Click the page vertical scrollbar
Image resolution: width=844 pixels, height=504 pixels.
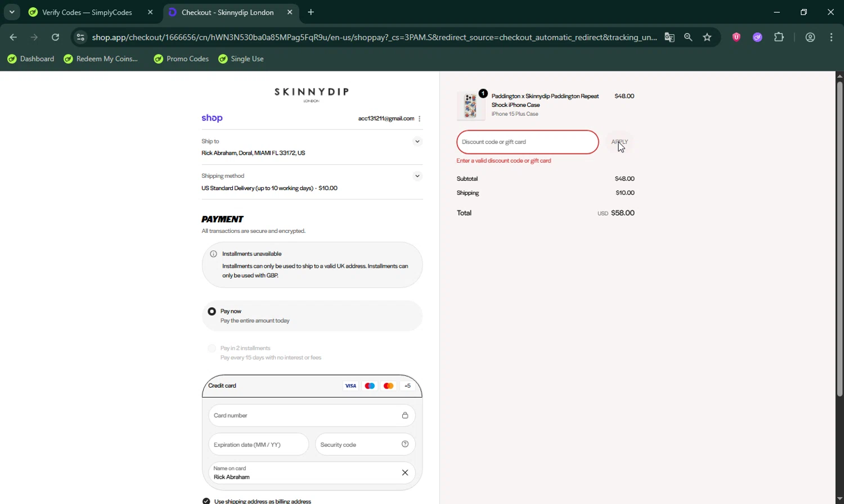839,239
